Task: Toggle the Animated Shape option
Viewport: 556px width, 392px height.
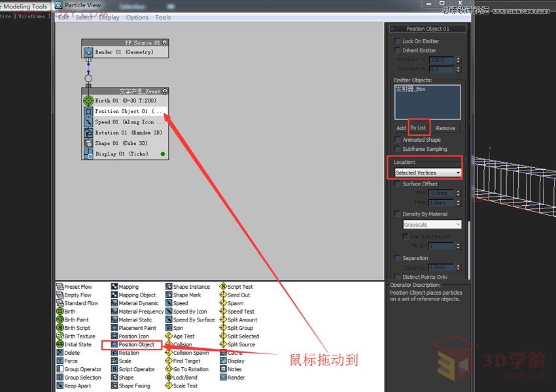Action: click(398, 140)
